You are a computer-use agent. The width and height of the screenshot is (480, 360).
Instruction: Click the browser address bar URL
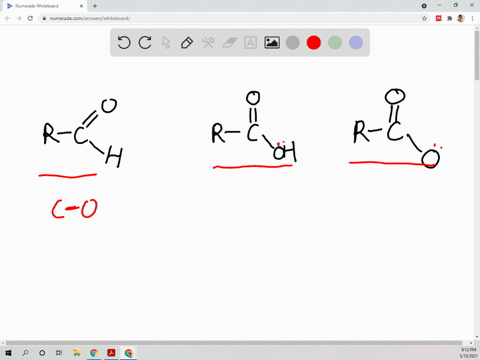point(90,18)
